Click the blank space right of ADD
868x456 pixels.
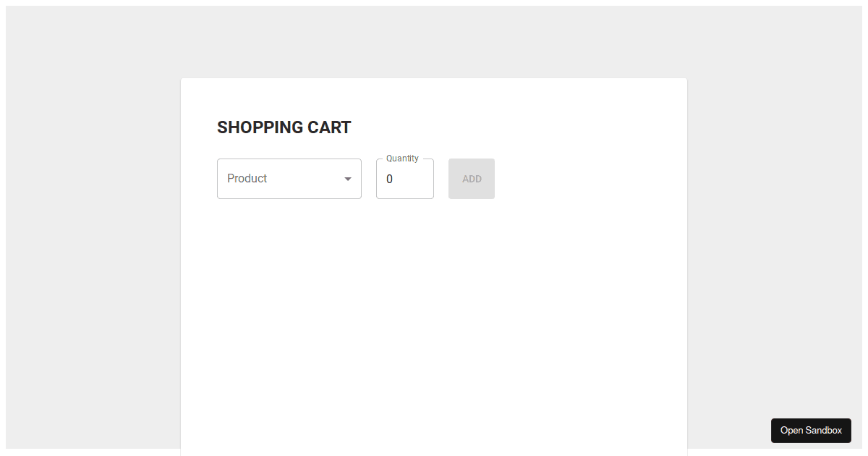pos(590,179)
